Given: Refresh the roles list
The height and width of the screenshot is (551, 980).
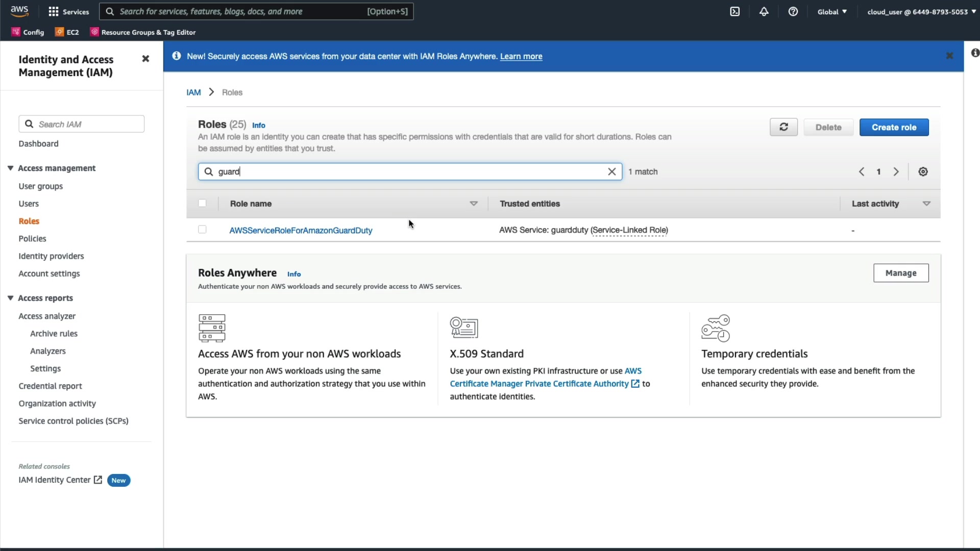Looking at the screenshot, I should click(783, 127).
